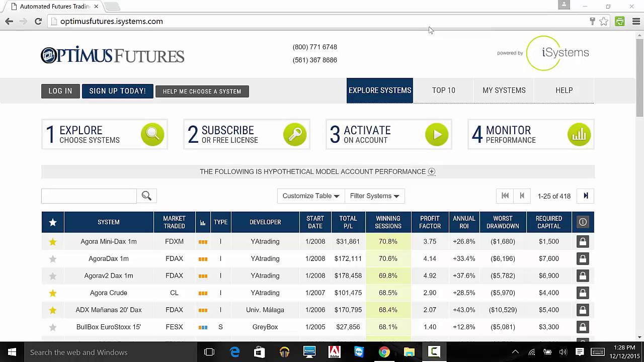The height and width of the screenshot is (362, 644).
Task: Sort by System column header
Action: point(109,222)
